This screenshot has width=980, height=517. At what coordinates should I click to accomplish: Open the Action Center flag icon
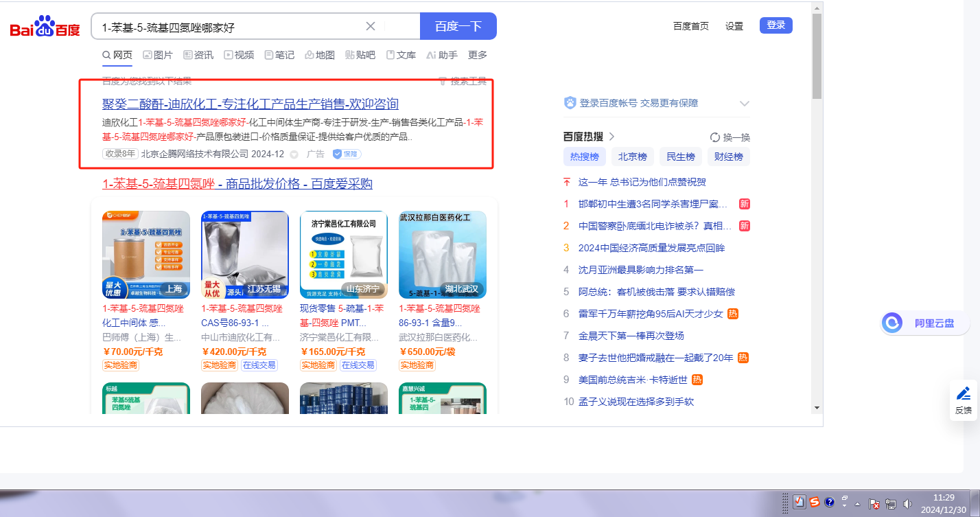pyautogui.click(x=874, y=504)
